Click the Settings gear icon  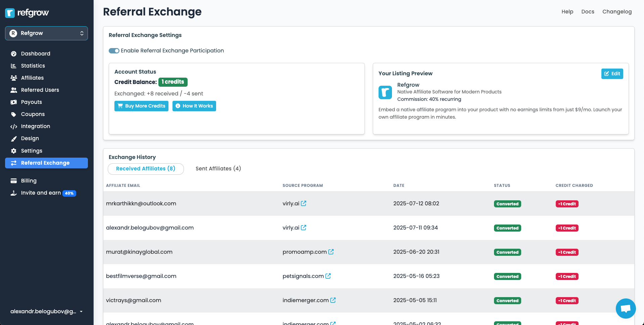point(14,151)
